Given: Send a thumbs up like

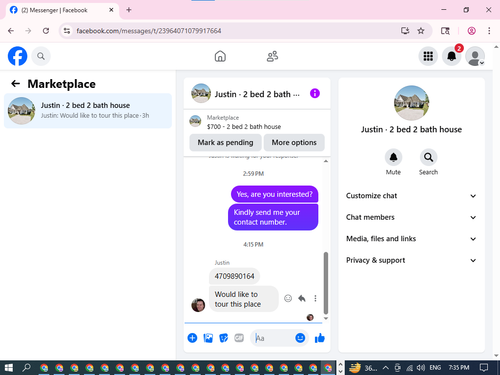Looking at the screenshot, I should [x=320, y=338].
